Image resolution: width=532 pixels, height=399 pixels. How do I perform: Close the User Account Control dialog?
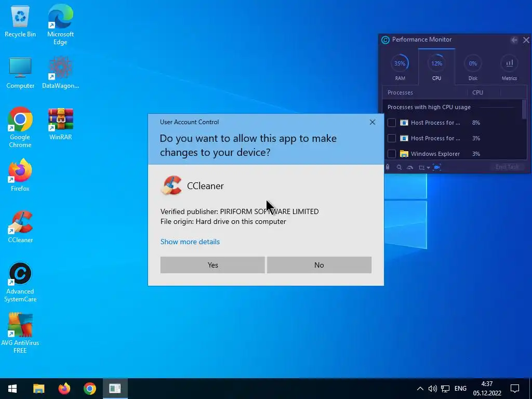coord(372,122)
